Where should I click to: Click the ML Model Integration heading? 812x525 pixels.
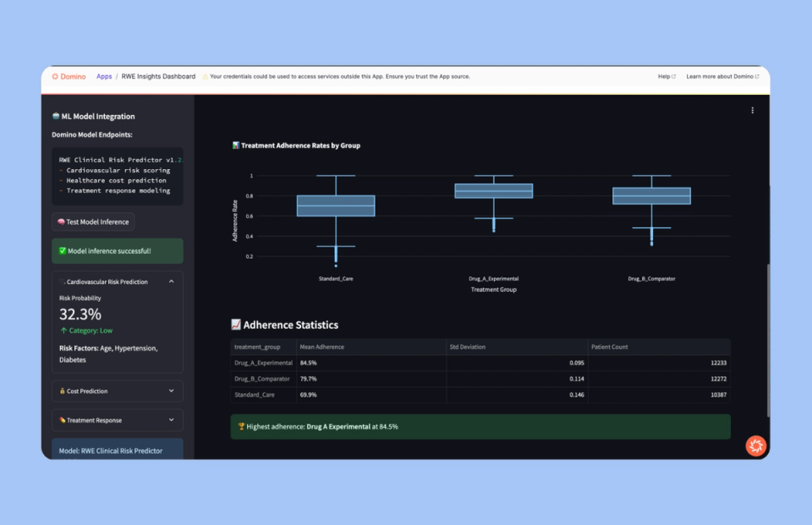[93, 117]
